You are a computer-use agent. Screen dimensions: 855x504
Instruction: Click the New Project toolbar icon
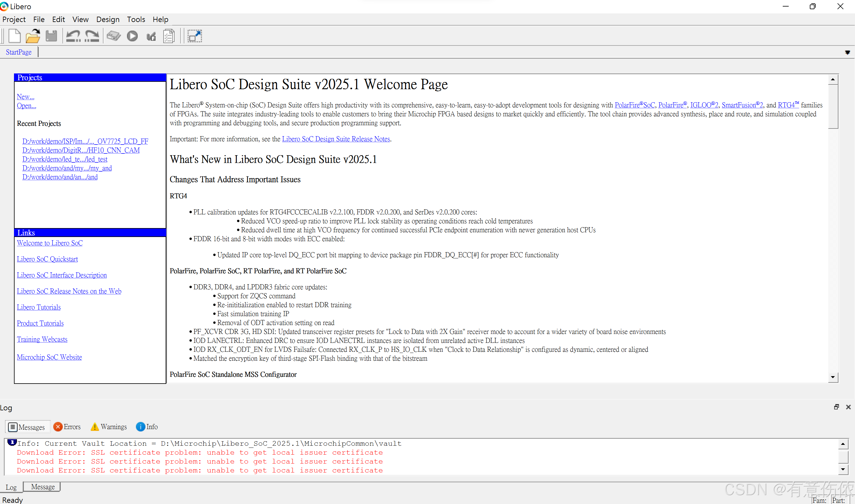click(14, 36)
